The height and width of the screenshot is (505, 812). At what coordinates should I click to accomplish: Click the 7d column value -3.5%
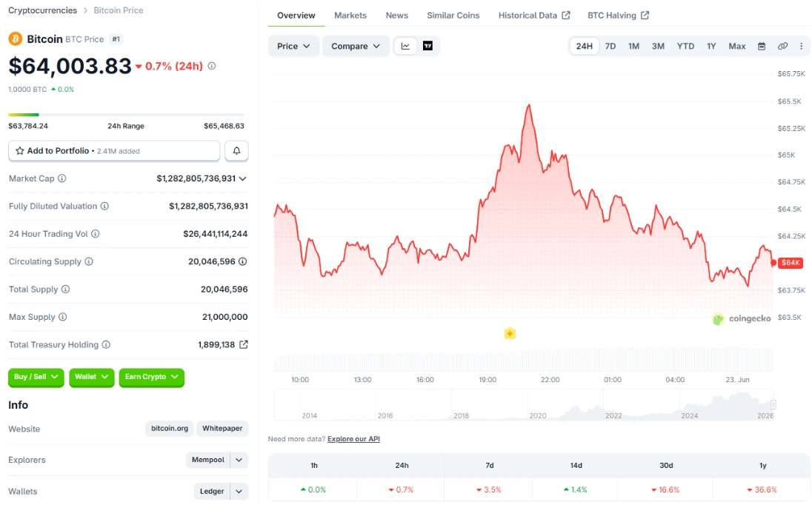(488, 489)
